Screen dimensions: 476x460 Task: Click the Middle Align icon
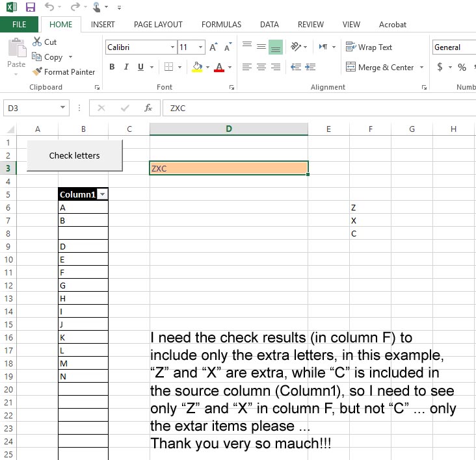[261, 47]
